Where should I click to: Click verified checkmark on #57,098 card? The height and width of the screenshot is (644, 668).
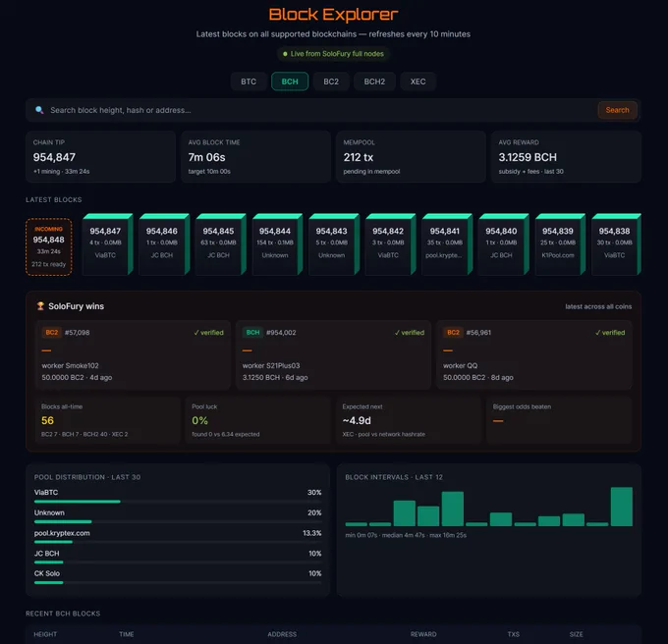pos(208,333)
